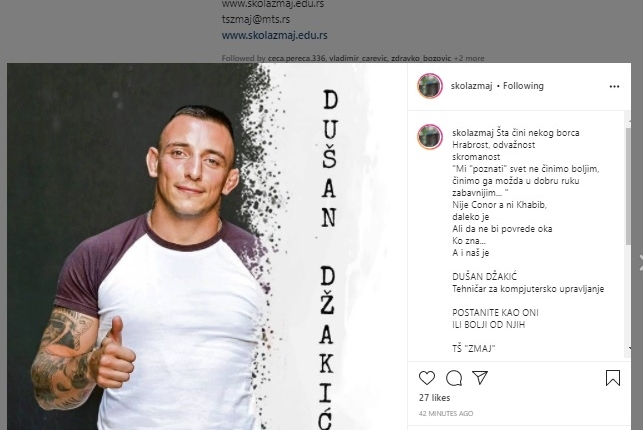Open skolazmaj profile picture in post header
The width and height of the screenshot is (643, 430).
430,86
